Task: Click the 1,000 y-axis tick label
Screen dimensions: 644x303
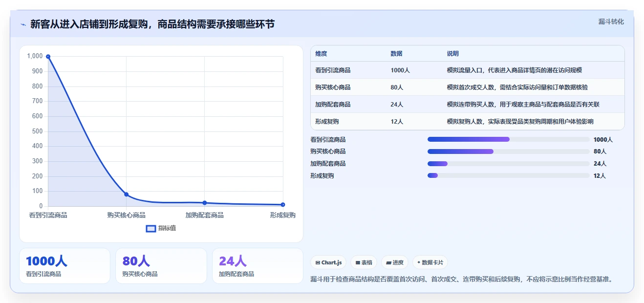Action: [35, 56]
